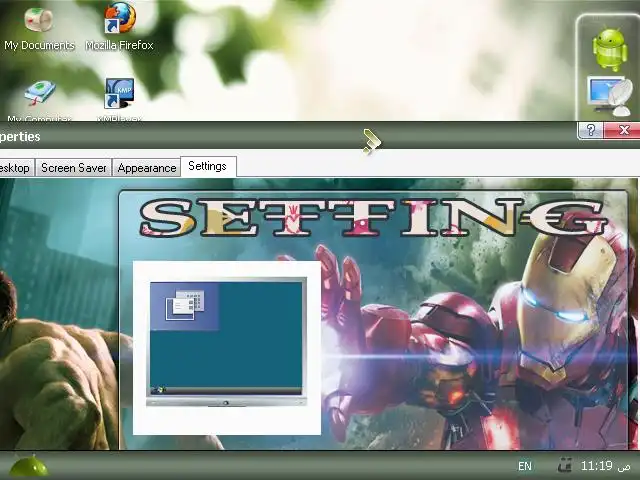Click the question mark help button
Screen dimensions: 640x480
click(x=591, y=131)
